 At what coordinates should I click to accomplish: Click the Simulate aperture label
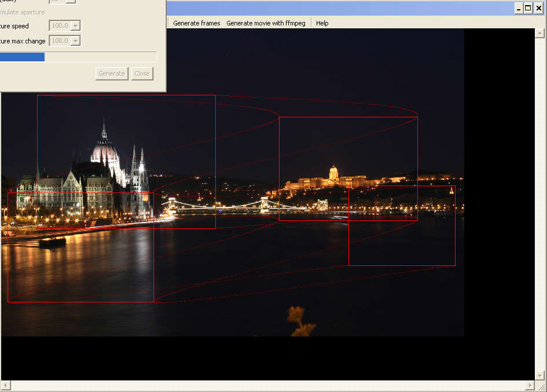(x=23, y=12)
